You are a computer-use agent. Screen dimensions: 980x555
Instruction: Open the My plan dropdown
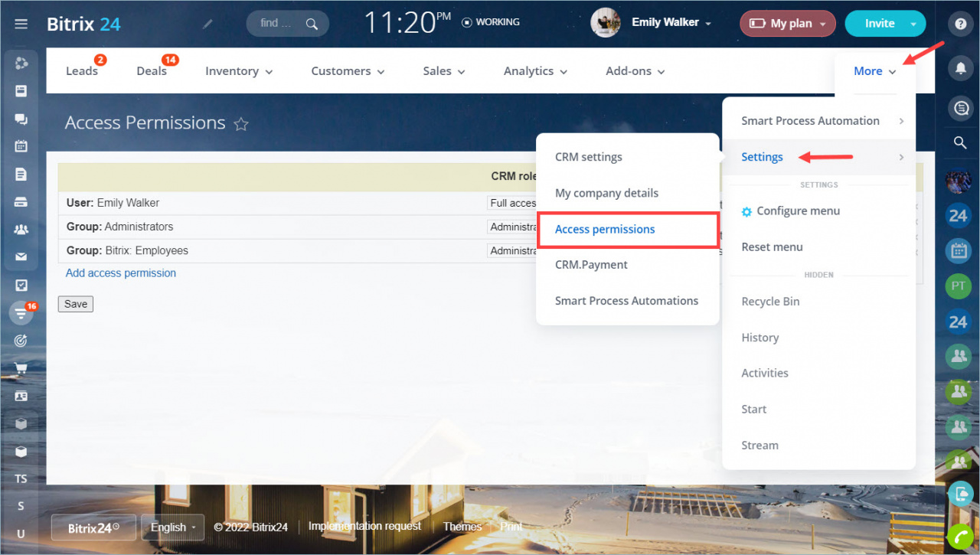point(787,24)
